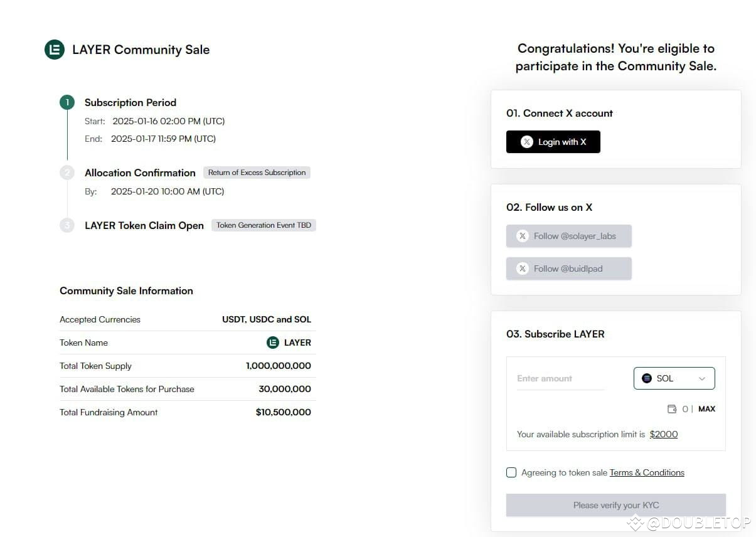
Task: Select step 3 Token Claim marker
Action: point(67,225)
